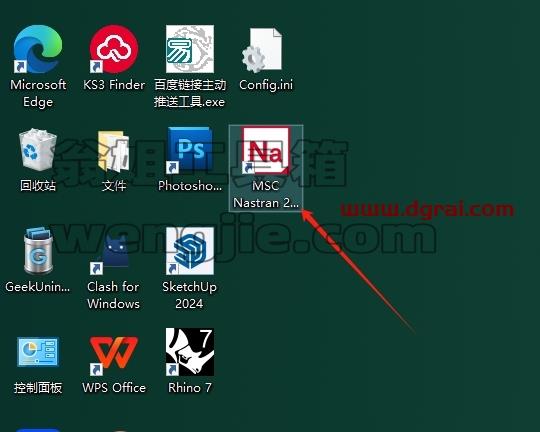The image size is (540, 432).
Task: Launch the WPS Office shortcut
Action: point(114,355)
